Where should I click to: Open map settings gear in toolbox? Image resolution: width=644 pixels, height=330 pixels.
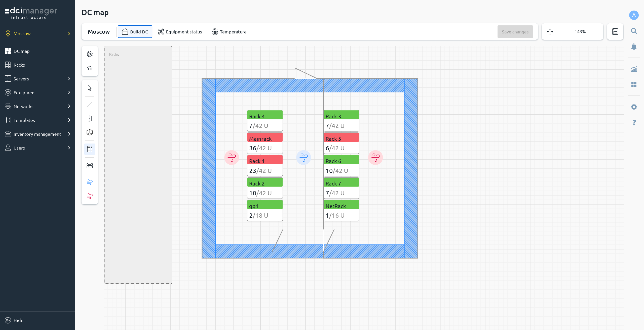click(90, 54)
